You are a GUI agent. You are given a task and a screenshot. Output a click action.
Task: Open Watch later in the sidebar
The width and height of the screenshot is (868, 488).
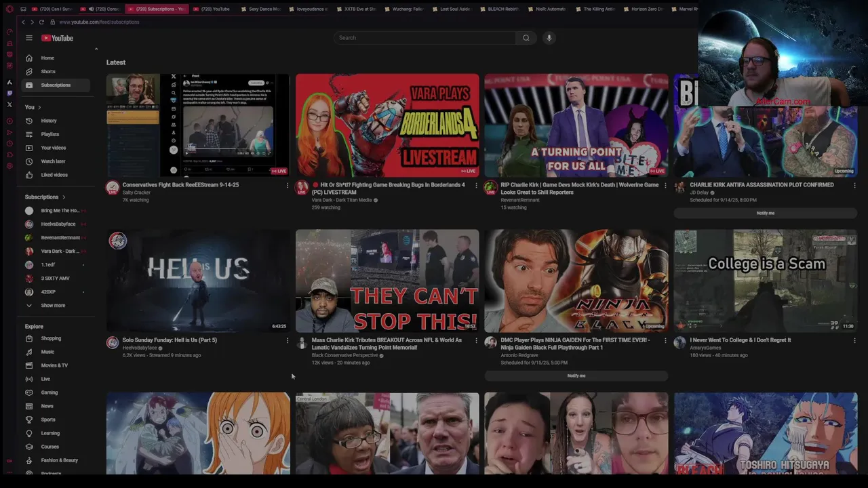[57, 161]
